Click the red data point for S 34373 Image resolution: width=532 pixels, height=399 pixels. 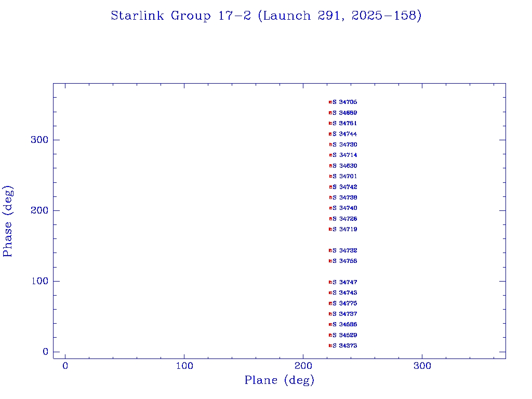[x=330, y=345]
